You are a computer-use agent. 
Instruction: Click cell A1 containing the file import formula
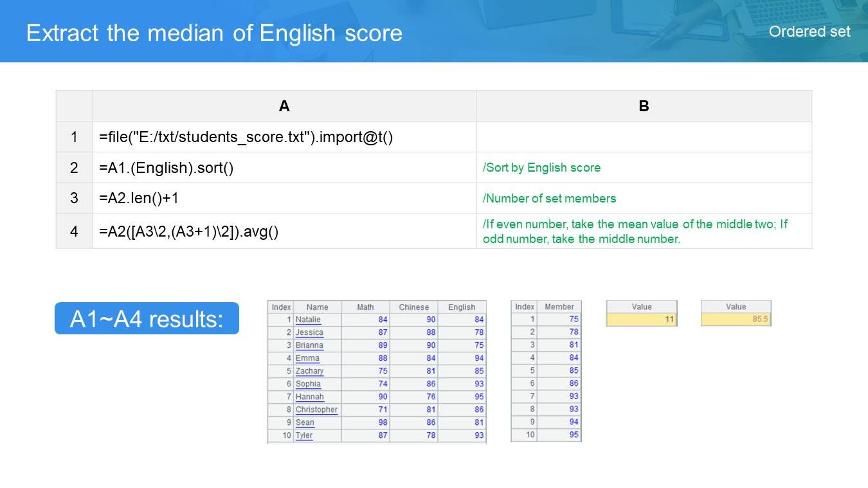pyautogui.click(x=284, y=137)
